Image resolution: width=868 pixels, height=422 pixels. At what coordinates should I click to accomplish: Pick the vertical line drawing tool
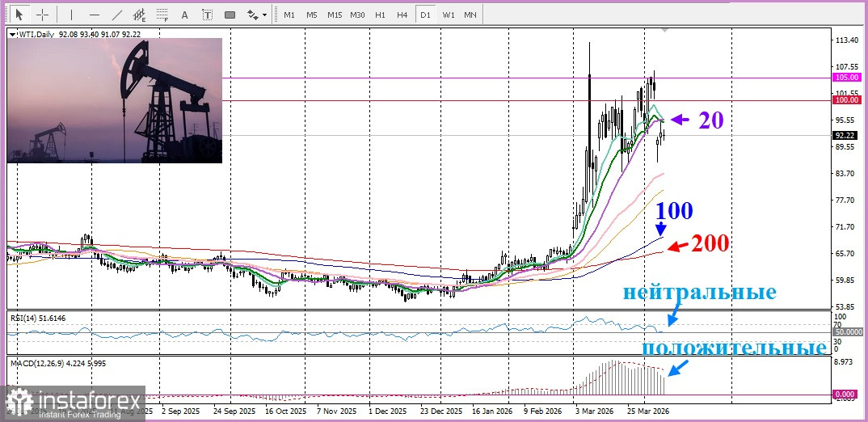[x=71, y=15]
